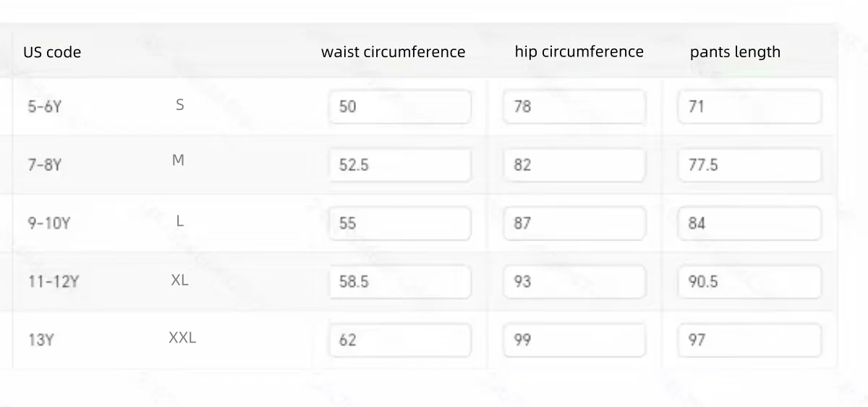Click the L pants length field 84
The image size is (868, 407).
749,223
